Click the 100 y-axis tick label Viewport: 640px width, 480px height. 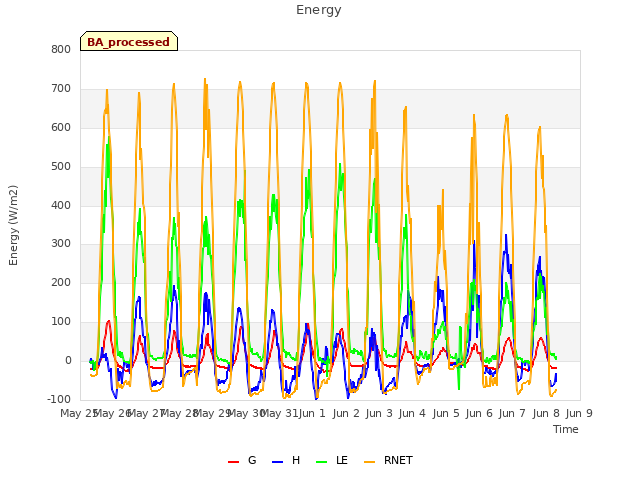click(x=61, y=322)
